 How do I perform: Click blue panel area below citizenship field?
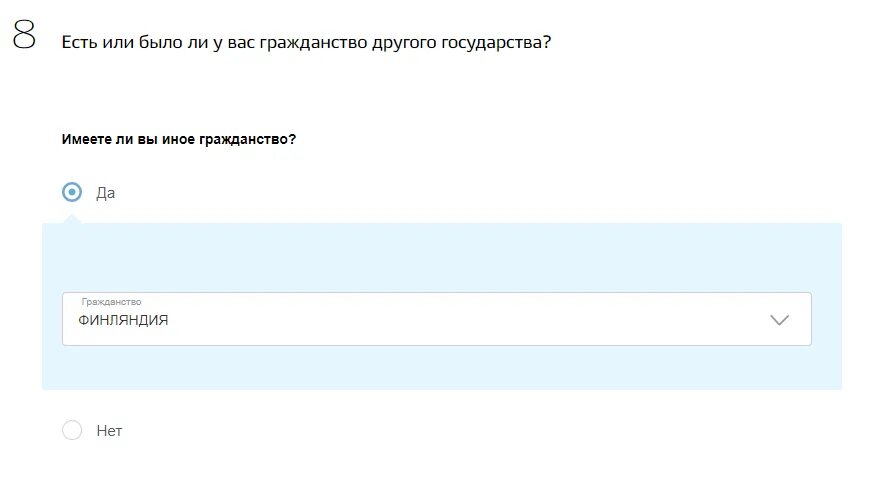(442, 368)
